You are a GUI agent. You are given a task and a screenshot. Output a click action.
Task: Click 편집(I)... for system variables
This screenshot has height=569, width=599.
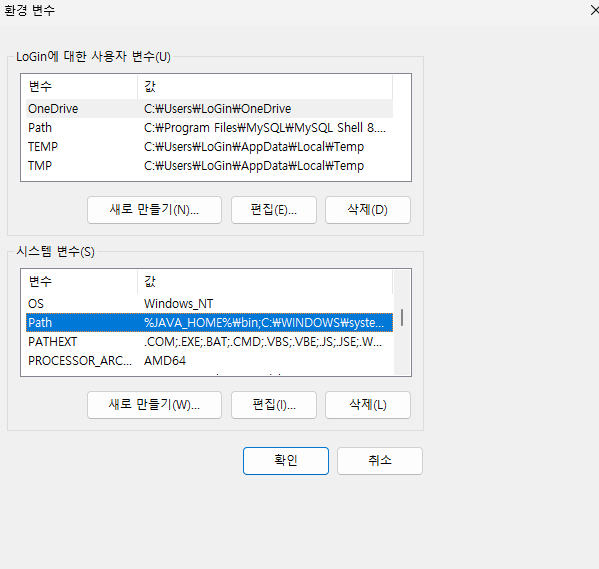click(x=274, y=405)
